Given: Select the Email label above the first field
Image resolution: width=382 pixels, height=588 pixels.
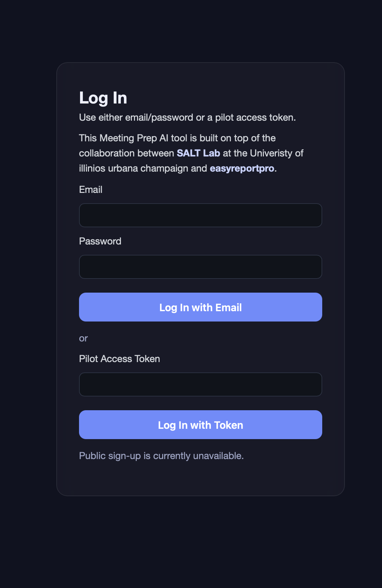Looking at the screenshot, I should pos(91,189).
